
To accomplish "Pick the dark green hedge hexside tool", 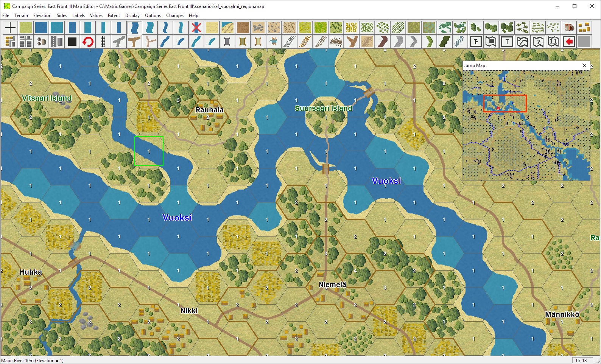I will click(444, 41).
